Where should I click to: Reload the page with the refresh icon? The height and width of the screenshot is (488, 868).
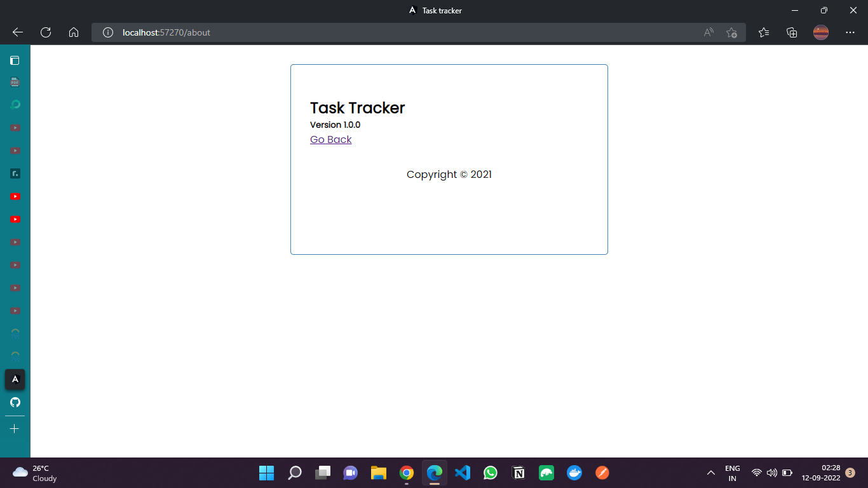tap(46, 32)
